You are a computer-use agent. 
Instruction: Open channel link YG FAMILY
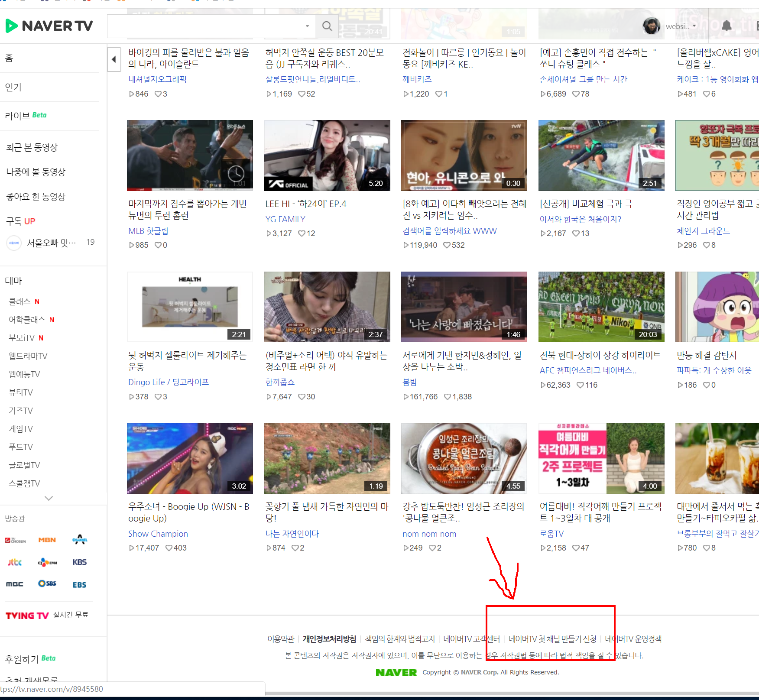coord(285,220)
